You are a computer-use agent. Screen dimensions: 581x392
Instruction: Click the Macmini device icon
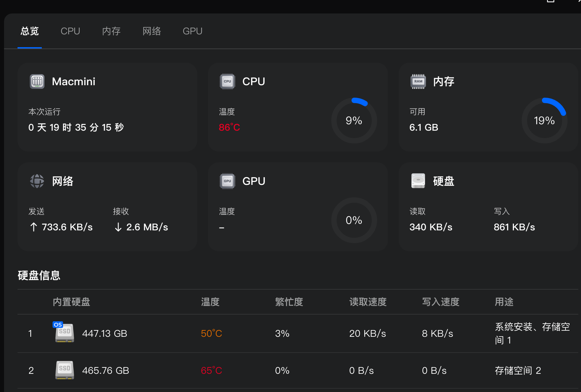[x=37, y=81]
